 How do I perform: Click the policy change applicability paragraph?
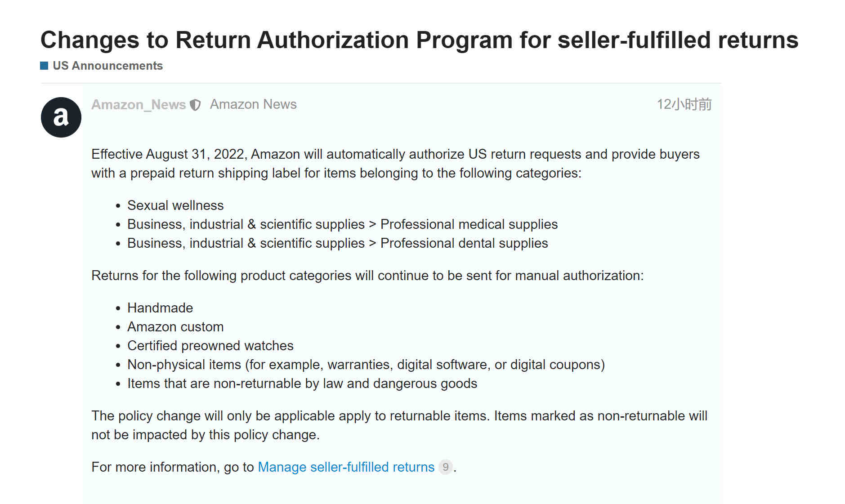(x=399, y=425)
